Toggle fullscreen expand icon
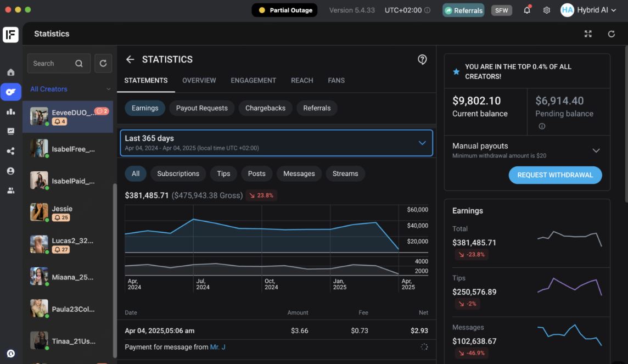Viewport: 628px width, 364px height. (588, 34)
